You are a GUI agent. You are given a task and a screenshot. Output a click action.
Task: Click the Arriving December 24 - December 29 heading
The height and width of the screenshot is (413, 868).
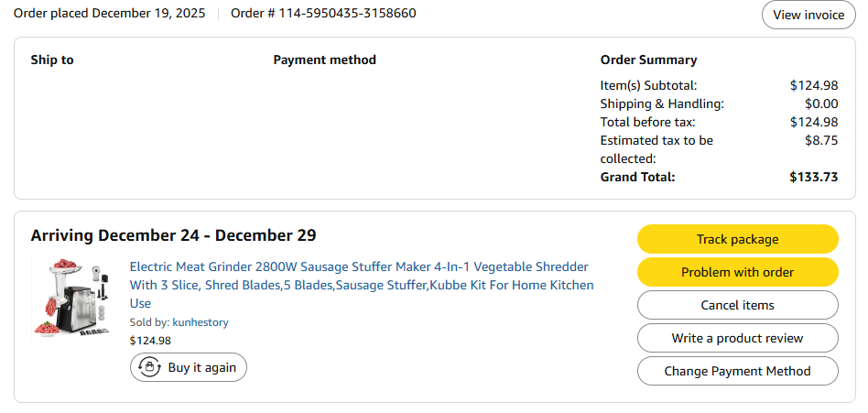click(x=173, y=235)
